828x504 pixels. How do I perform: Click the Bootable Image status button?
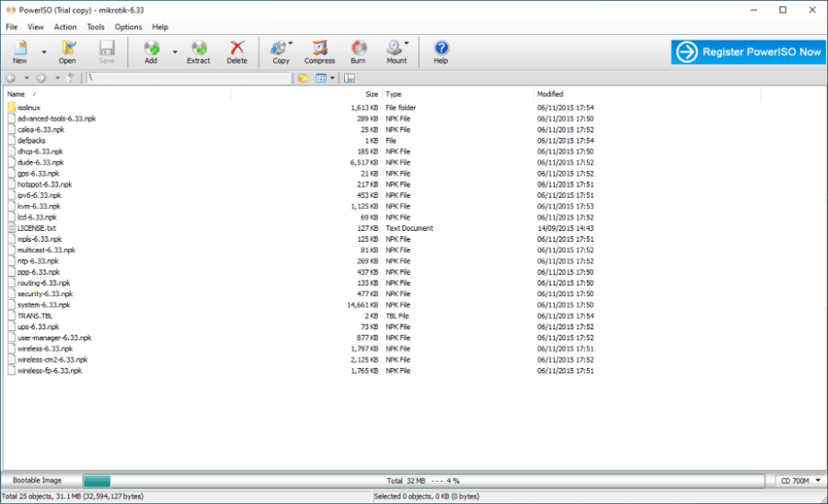coord(37,480)
